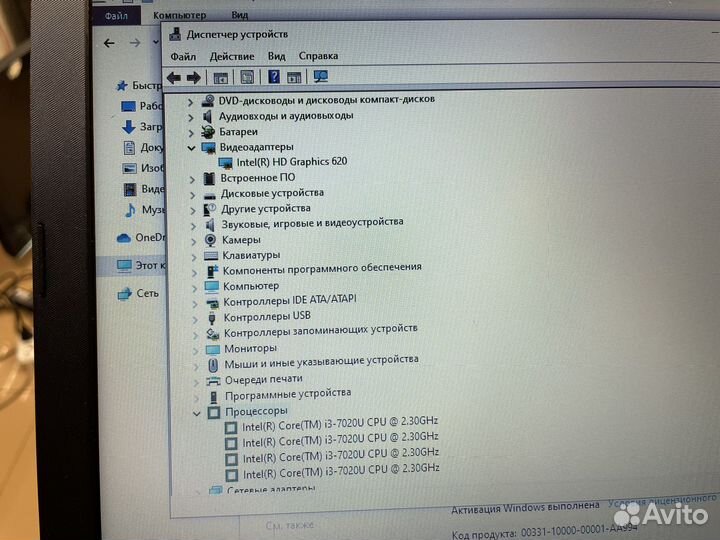Click the back arrow in Device Manager toolbar
720x540 pixels.
[174, 78]
